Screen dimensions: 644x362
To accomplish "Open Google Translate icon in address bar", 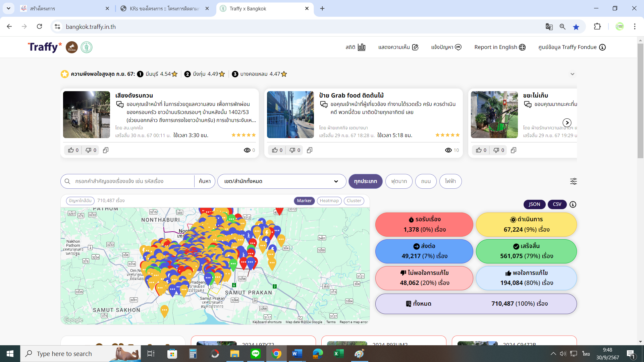I will [549, 27].
